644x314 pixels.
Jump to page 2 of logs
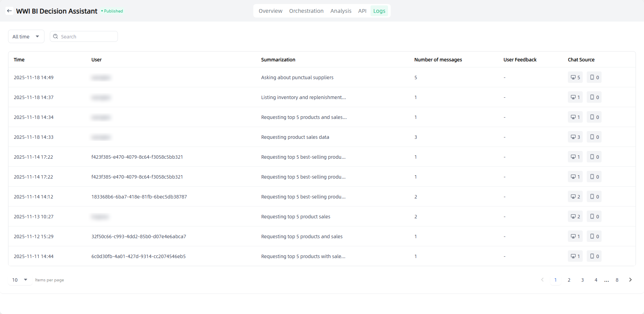569,280
